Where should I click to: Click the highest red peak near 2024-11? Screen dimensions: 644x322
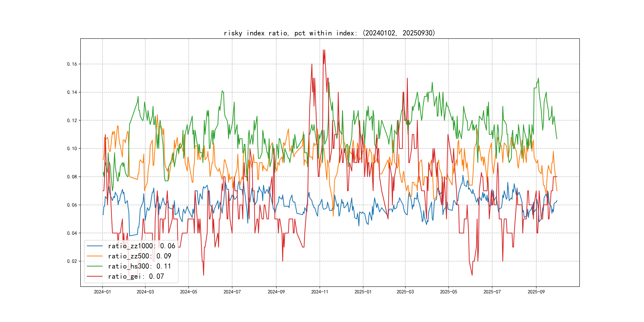pyautogui.click(x=324, y=50)
